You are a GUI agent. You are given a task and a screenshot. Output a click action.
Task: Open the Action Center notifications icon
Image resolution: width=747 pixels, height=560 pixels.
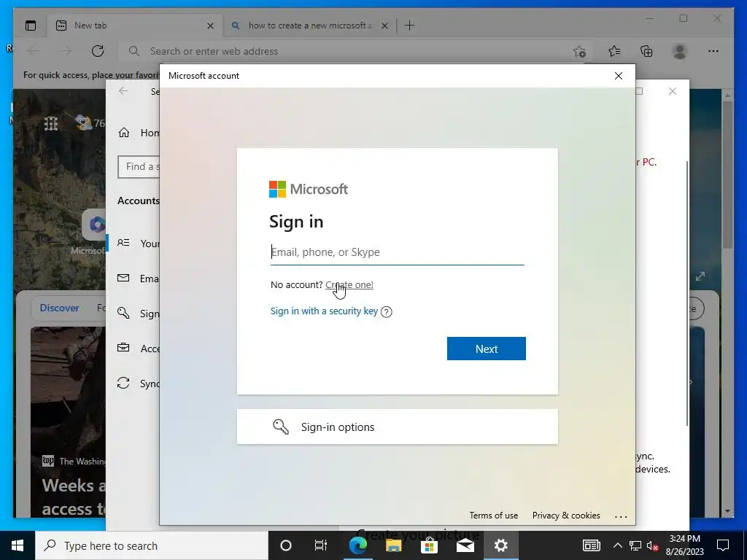pos(723,545)
